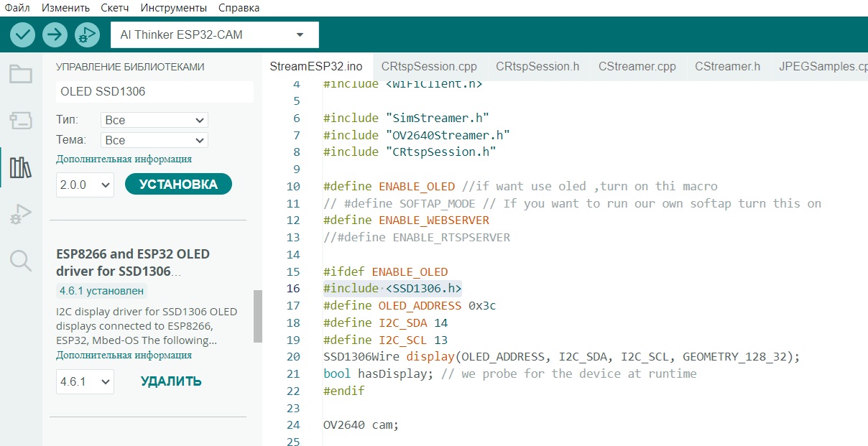Open the Sketchbook folder sidebar icon
868x446 pixels.
(x=21, y=74)
